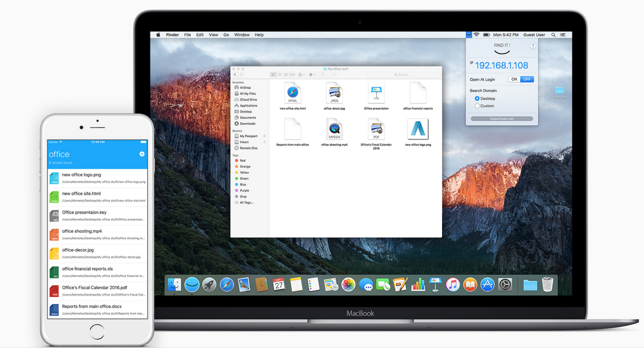Open iBooks in the Dock
The image size is (644, 348).
click(470, 285)
